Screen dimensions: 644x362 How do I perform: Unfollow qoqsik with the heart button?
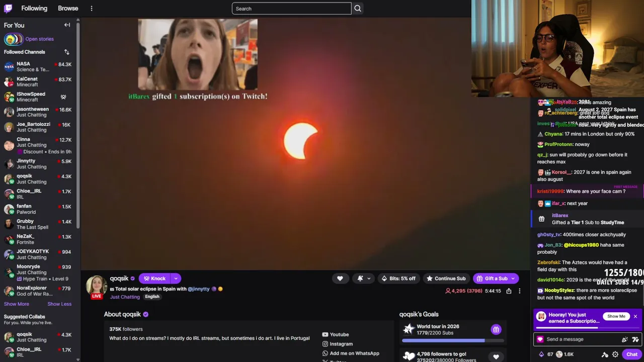pyautogui.click(x=340, y=279)
